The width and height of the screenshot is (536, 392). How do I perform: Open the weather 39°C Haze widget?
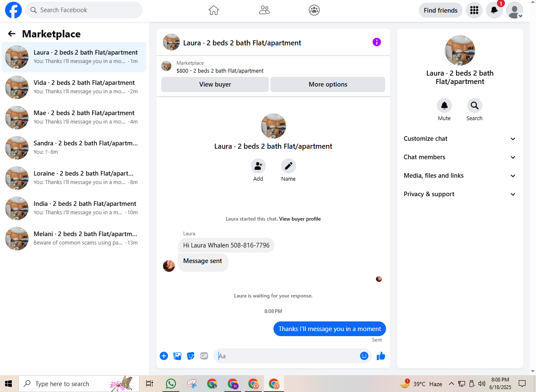[x=421, y=384]
